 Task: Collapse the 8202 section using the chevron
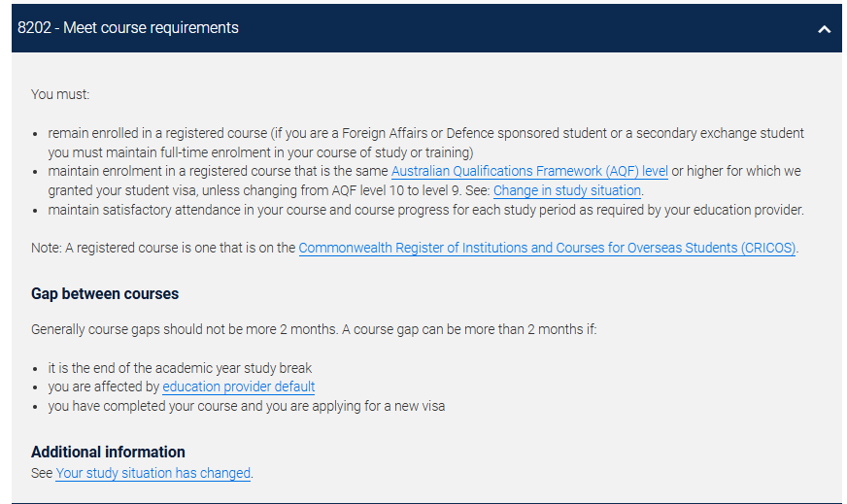pos(824,29)
